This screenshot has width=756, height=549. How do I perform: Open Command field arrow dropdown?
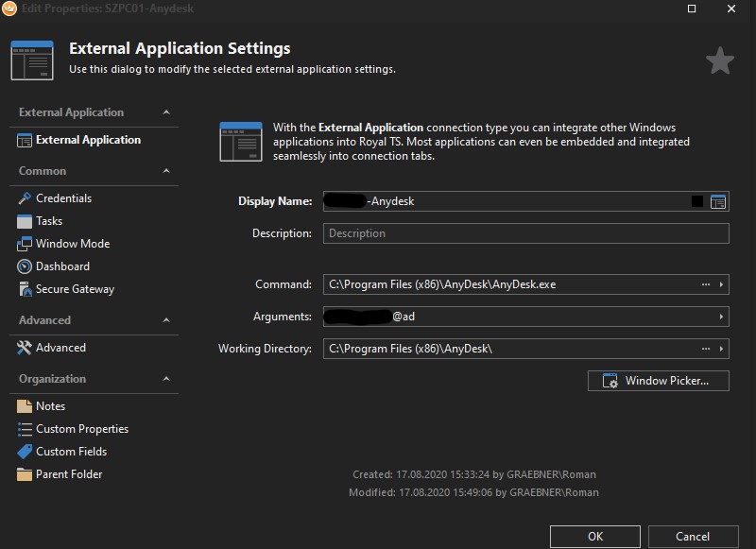[721, 284]
